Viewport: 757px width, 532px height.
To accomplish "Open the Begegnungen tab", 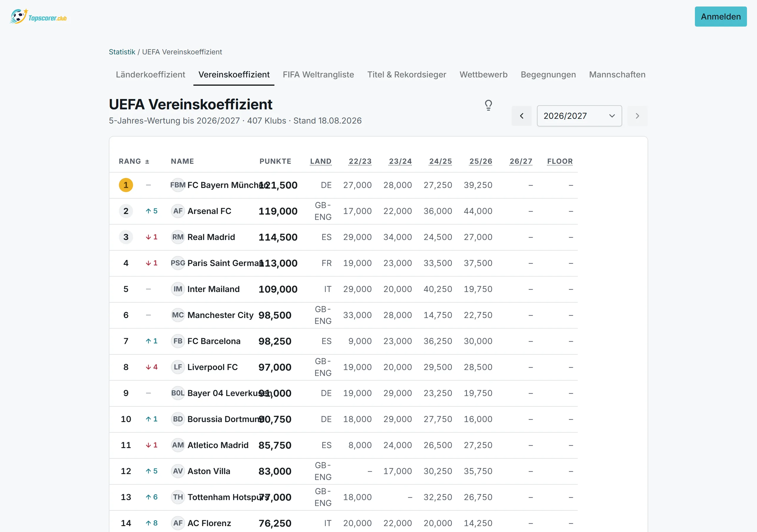I will pyautogui.click(x=548, y=74).
